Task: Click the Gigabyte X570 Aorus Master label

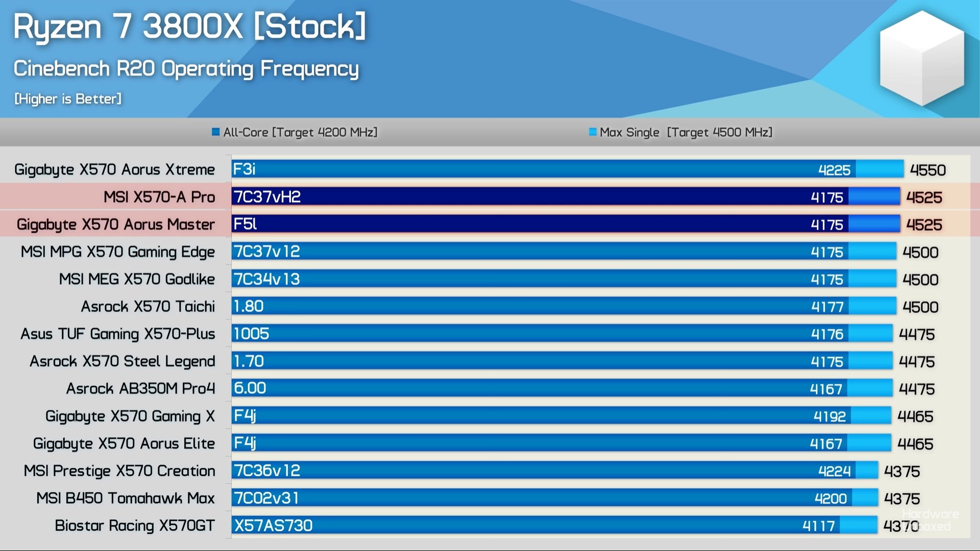Action: (x=115, y=224)
